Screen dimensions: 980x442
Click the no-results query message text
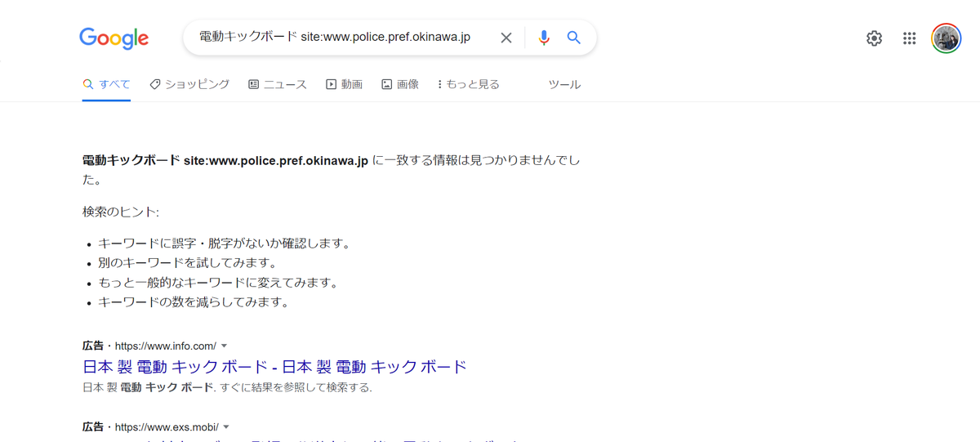click(x=332, y=170)
